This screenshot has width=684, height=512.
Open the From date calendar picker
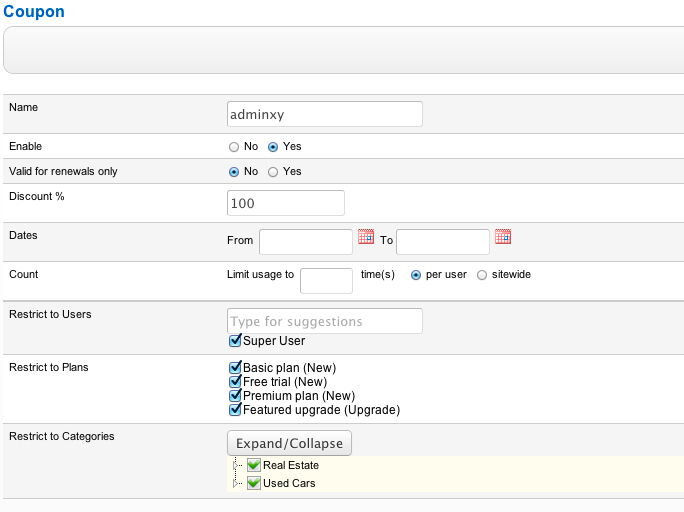(x=366, y=238)
